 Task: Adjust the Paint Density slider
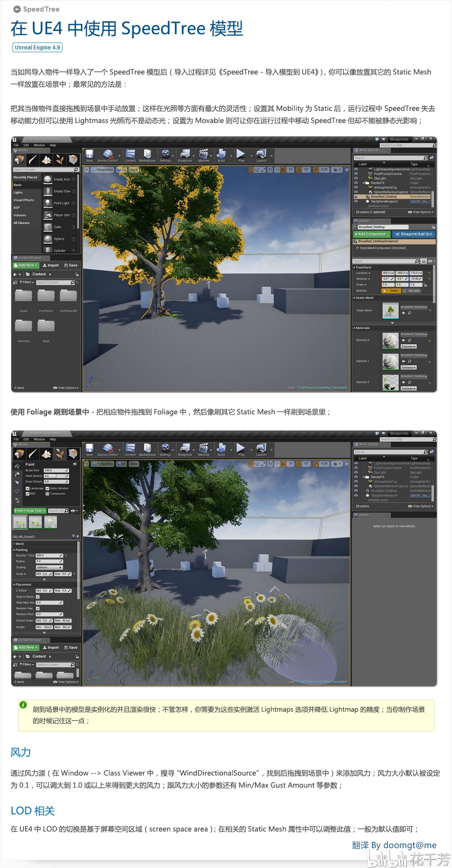pyautogui.click(x=56, y=476)
